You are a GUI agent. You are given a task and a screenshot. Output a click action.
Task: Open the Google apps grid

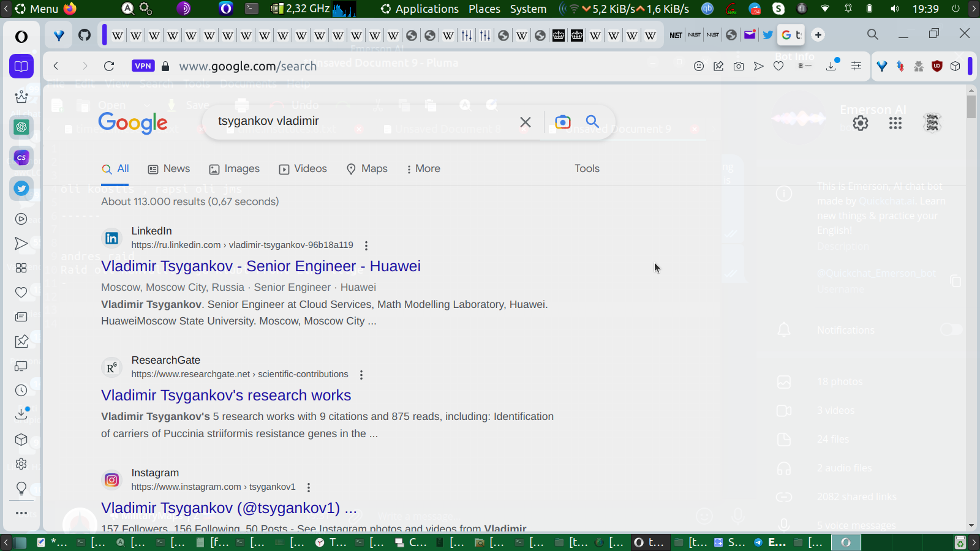[895, 123]
